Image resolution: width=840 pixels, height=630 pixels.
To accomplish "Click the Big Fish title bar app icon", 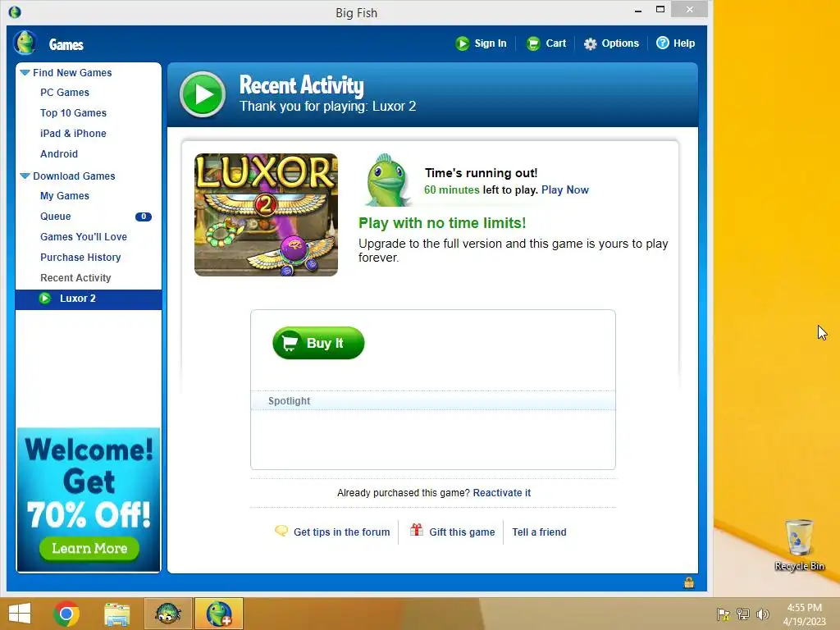I will pyautogui.click(x=15, y=11).
